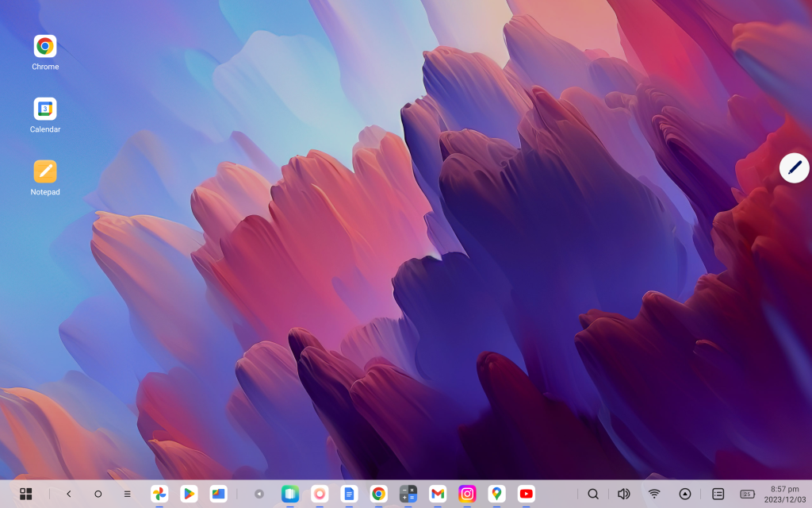Click the search magnifier in taskbar
This screenshot has height=508, width=812.
point(593,494)
